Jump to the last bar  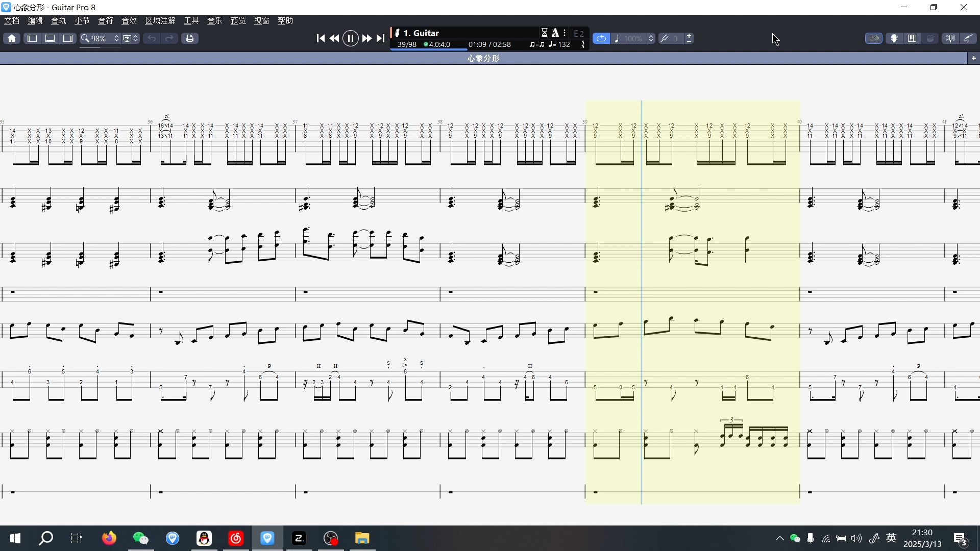[380, 38]
